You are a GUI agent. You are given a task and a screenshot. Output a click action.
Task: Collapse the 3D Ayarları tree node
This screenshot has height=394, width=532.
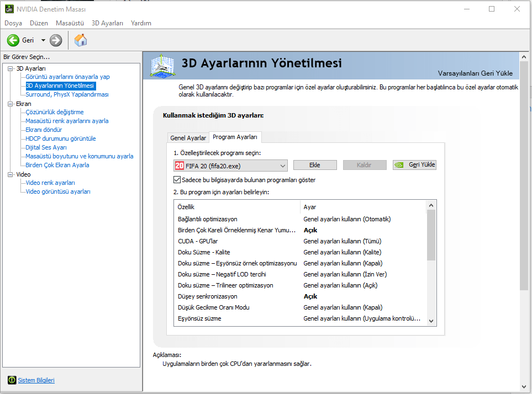[x=10, y=68]
